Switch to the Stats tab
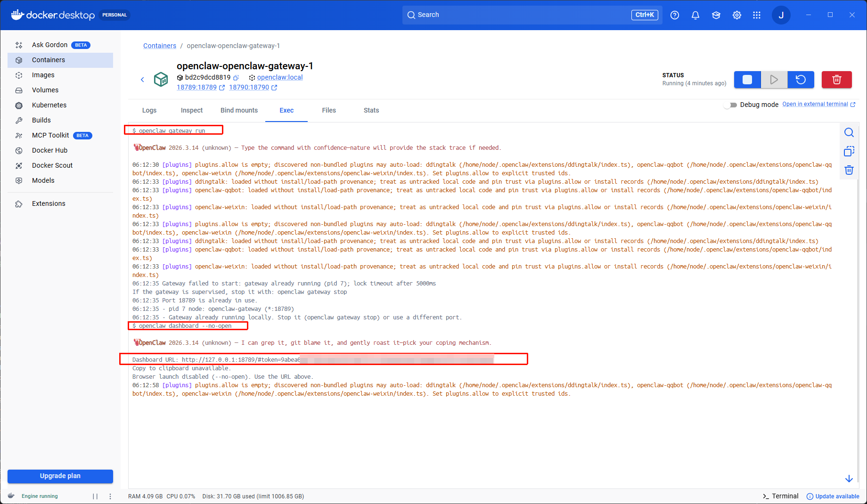Image resolution: width=867 pixels, height=504 pixels. (371, 110)
